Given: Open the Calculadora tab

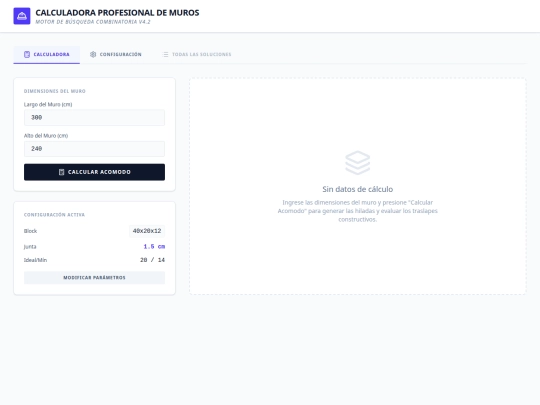Looking at the screenshot, I should click(x=46, y=54).
